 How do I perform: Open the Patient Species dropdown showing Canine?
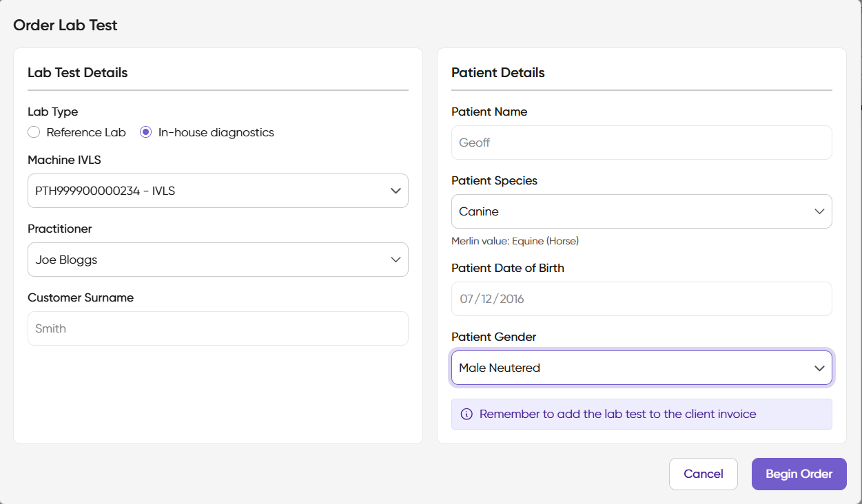point(641,211)
